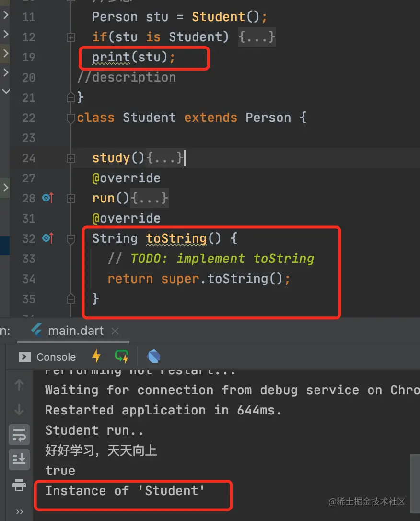Toggle scroll to end in console

19,460
